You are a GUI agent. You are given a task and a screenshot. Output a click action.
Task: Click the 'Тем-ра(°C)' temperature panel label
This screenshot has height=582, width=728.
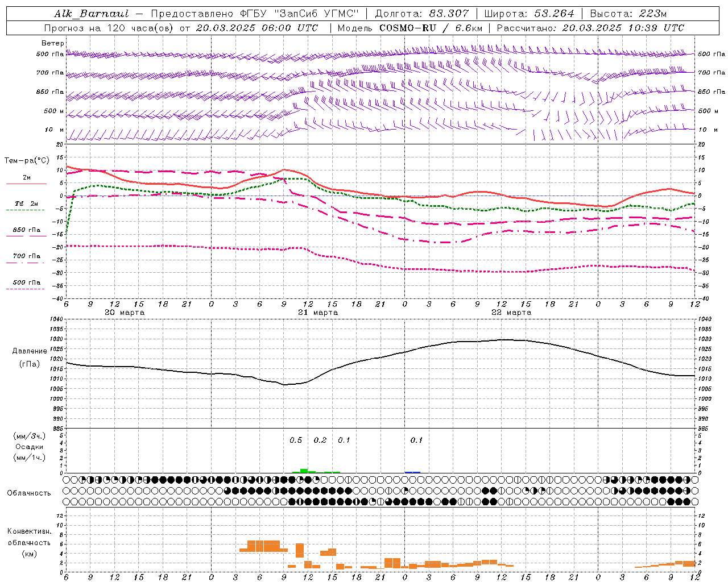pyautogui.click(x=27, y=161)
